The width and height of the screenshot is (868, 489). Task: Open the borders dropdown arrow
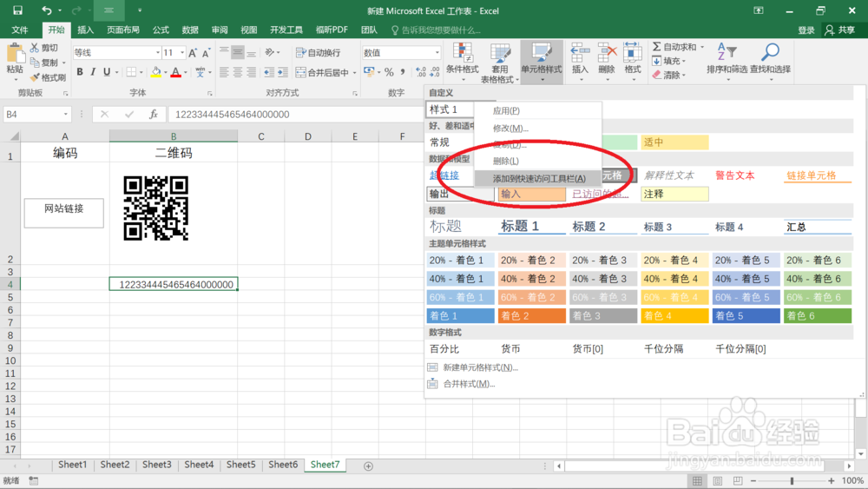[x=141, y=72]
